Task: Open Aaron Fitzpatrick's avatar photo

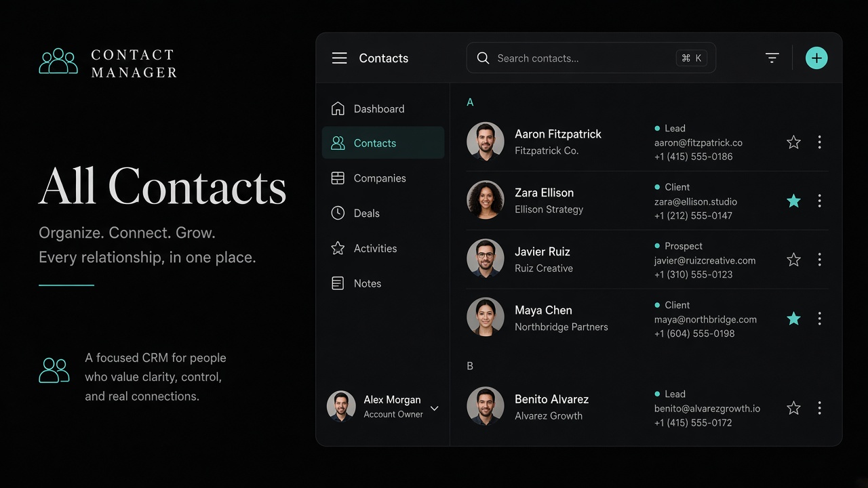Action: (486, 142)
